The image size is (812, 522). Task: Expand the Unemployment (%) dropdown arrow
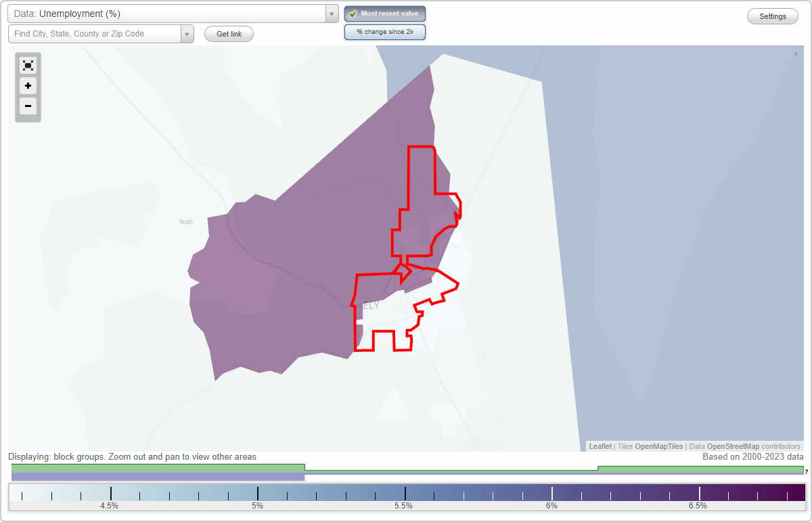[331, 13]
